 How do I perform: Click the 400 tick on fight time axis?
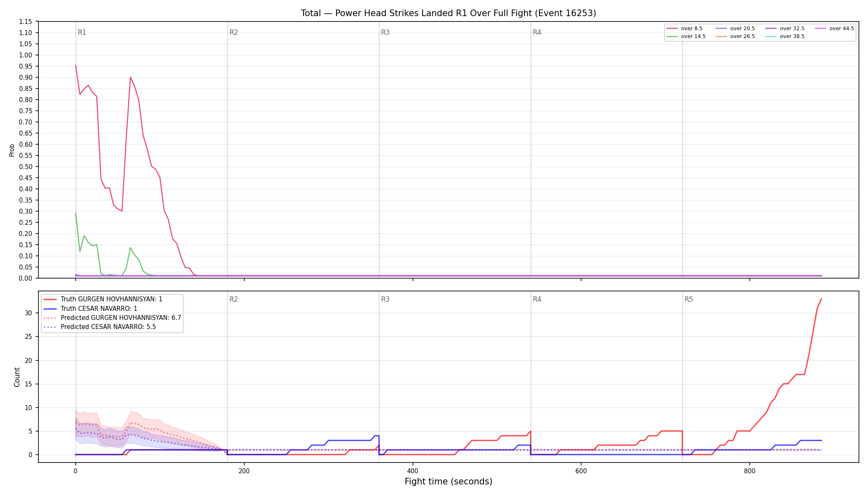pos(413,471)
